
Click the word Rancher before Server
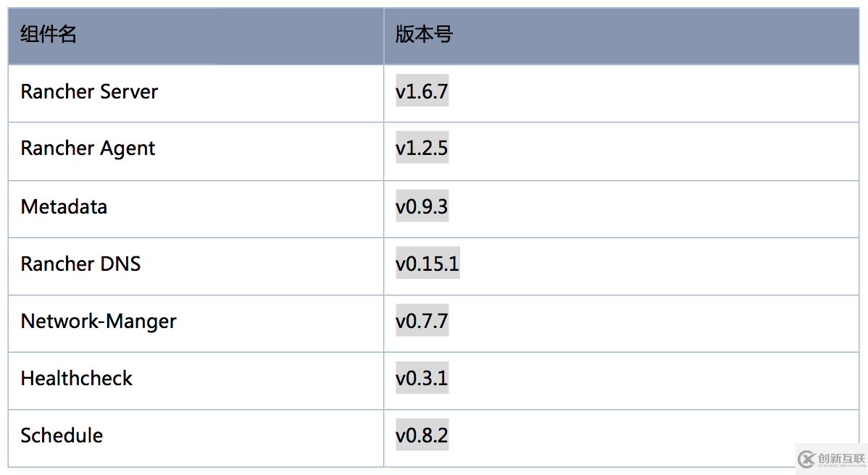click(x=57, y=92)
